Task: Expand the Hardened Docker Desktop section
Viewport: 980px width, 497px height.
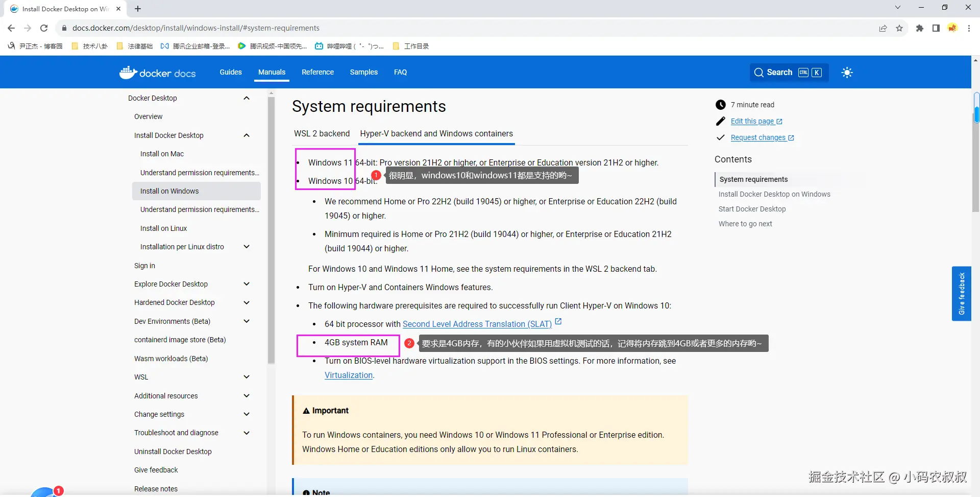Action: [x=247, y=302]
